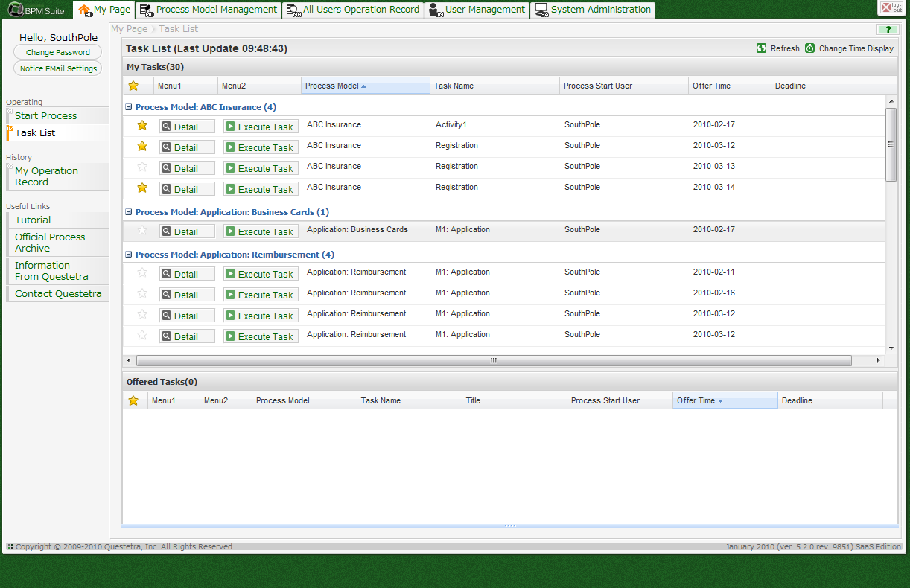The width and height of the screenshot is (910, 588).
Task: Collapse the Application: Business Cards group
Action: (x=129, y=212)
